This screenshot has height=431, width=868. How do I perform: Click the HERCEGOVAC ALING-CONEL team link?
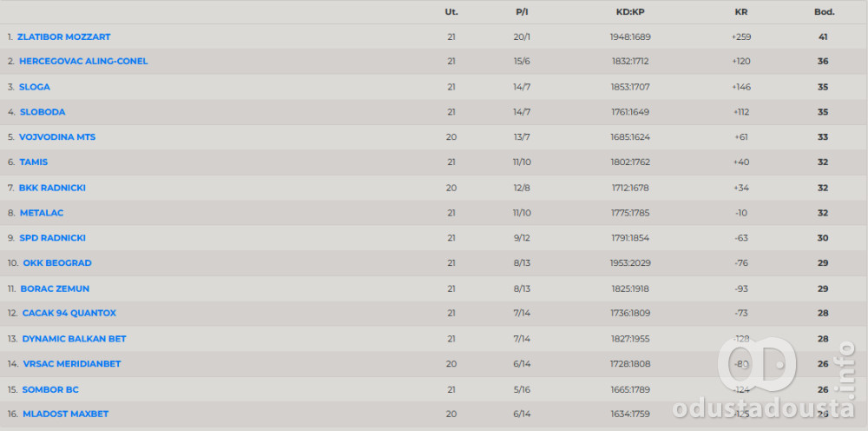pyautogui.click(x=83, y=62)
